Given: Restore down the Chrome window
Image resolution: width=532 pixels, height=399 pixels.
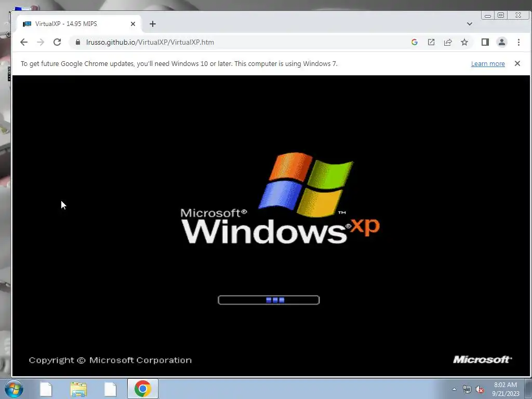Looking at the screenshot, I should tap(501, 15).
